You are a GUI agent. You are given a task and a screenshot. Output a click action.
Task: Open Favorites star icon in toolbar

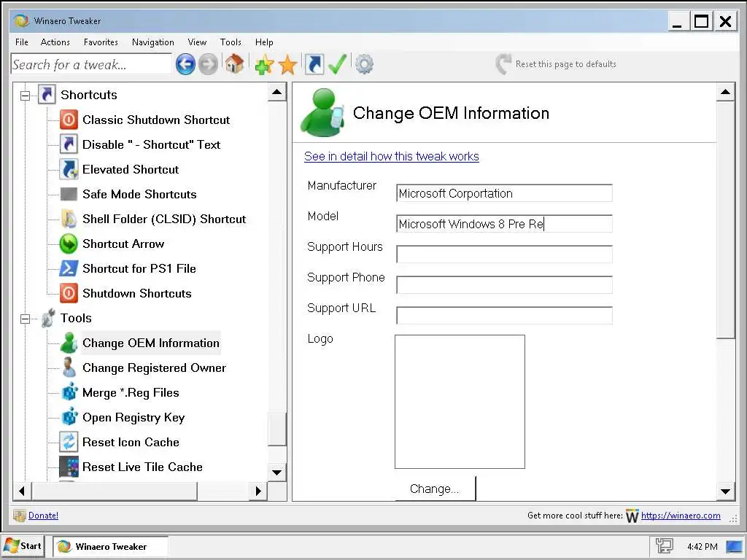287,64
